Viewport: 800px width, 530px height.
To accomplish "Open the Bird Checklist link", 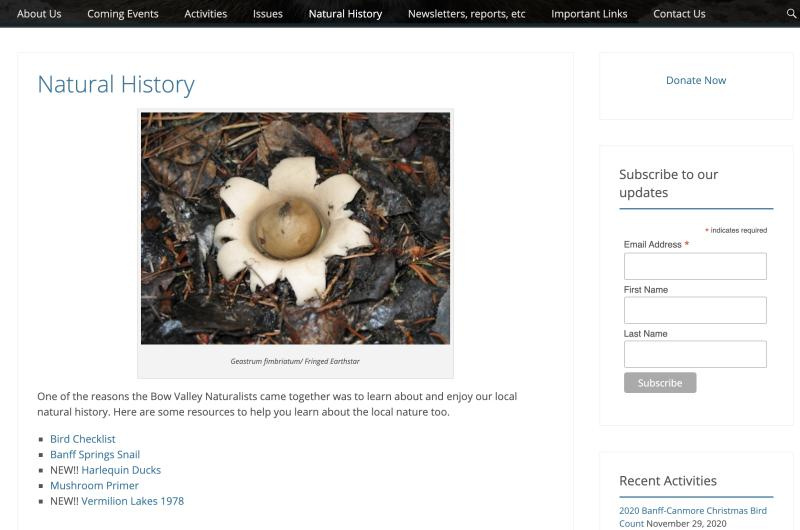I will coord(83,439).
